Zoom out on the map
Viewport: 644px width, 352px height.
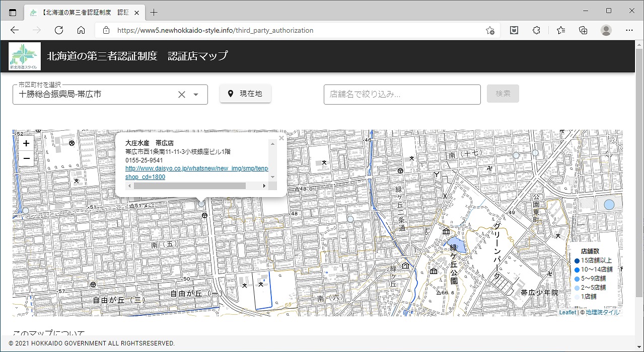coord(26,159)
